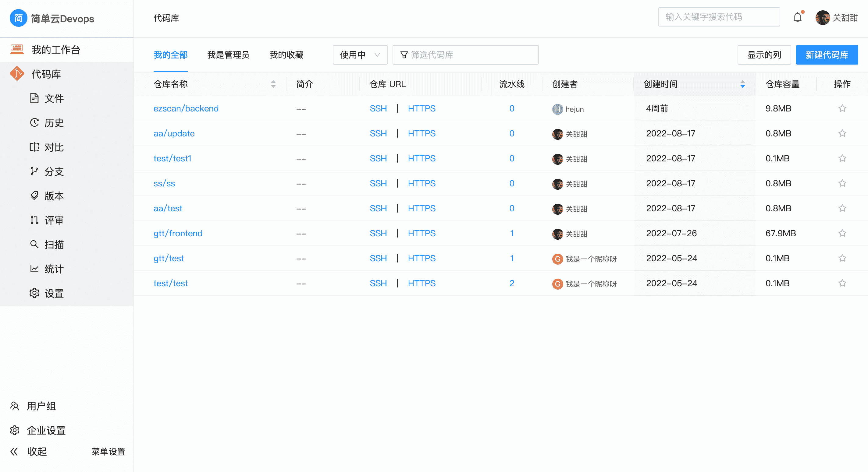The image size is (868, 472).
Task: Sort by 仓库名称 column arrows
Action: pos(273,84)
